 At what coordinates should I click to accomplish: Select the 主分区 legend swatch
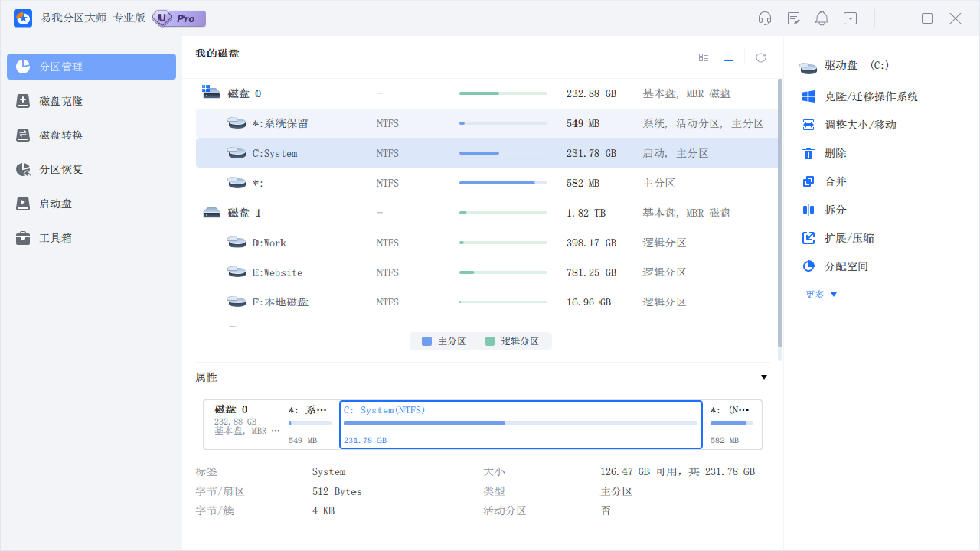click(427, 341)
